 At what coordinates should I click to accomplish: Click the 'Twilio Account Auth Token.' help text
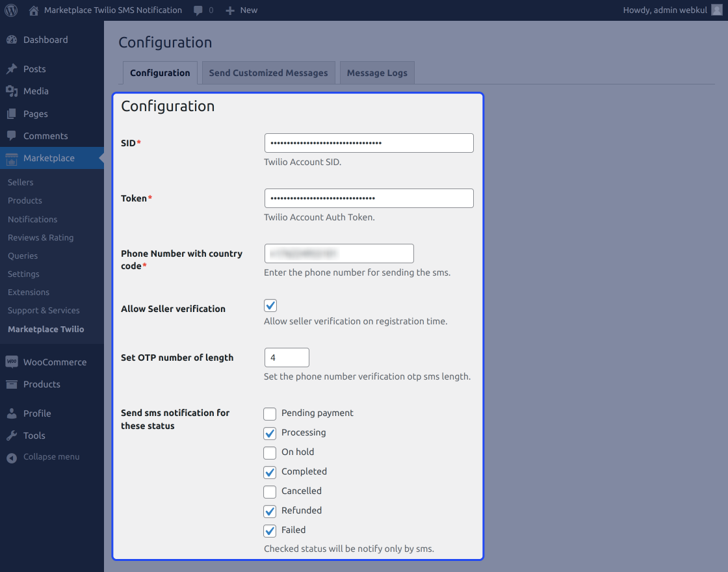[319, 217]
